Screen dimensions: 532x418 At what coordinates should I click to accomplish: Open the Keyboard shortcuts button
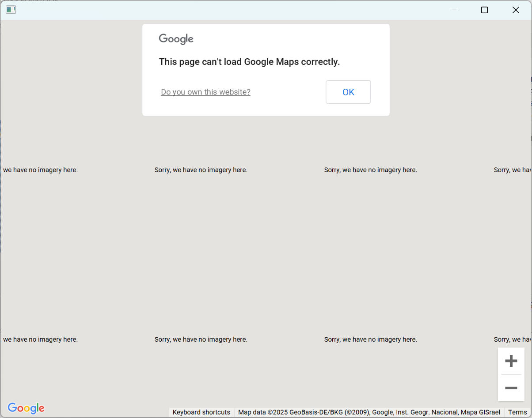coord(201,412)
